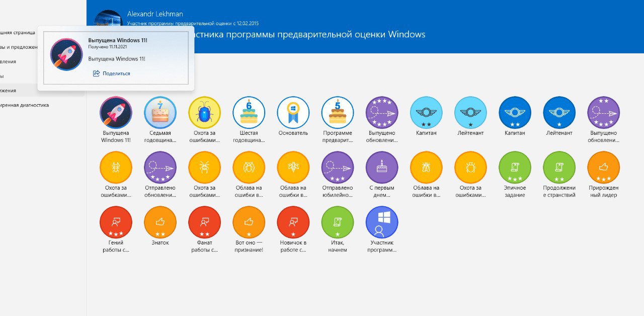Select the light blue two-star 'Капитан' badge
The image size is (644, 316).
(x=426, y=113)
